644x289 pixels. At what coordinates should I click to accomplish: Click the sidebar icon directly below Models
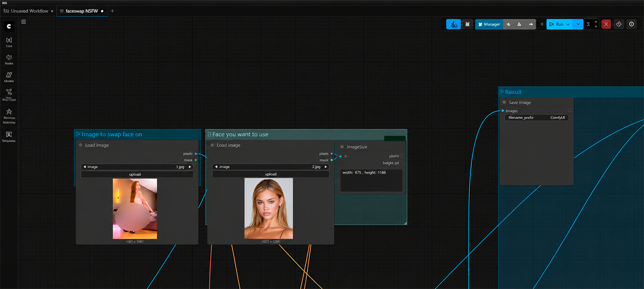(x=9, y=95)
